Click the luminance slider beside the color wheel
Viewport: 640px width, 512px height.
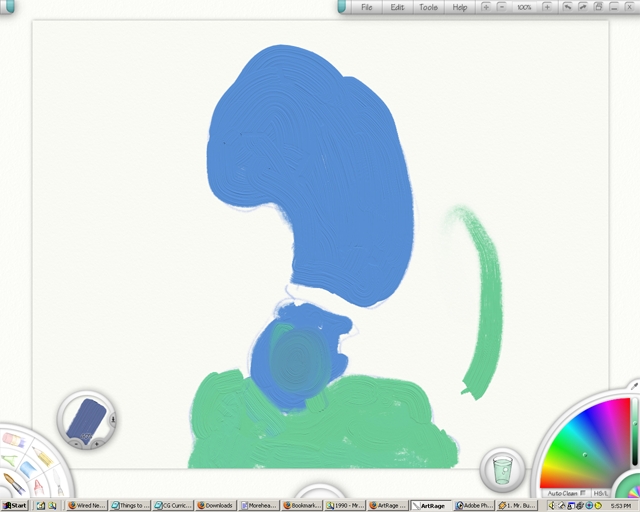coord(634,434)
